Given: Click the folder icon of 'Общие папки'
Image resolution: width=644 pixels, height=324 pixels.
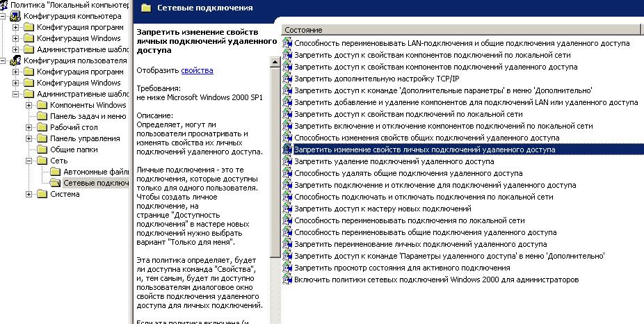Looking at the screenshot, I should pos(42,149).
